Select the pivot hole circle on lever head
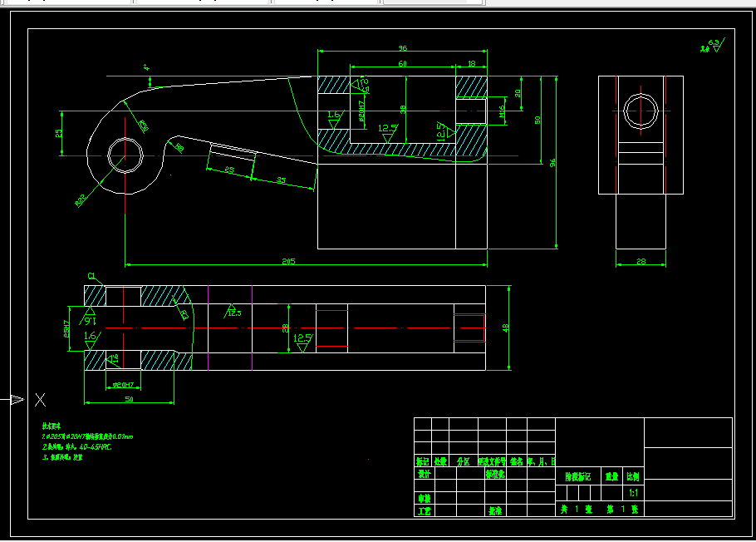The image size is (756, 542). 125,155
